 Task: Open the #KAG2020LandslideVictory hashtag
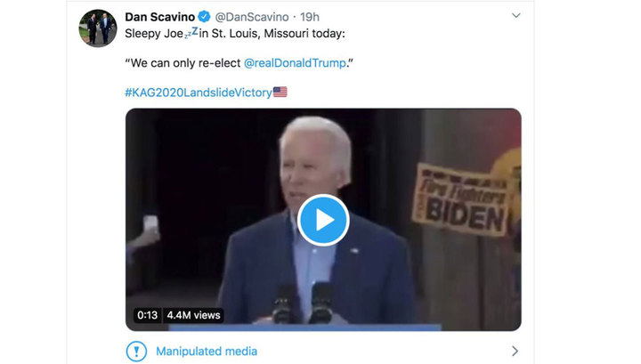198,92
